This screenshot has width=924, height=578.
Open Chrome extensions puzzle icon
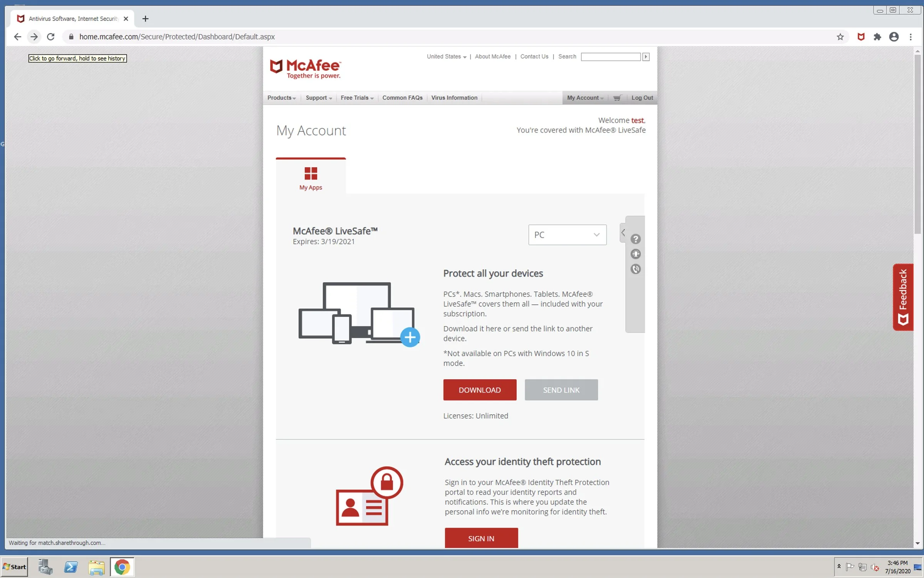click(877, 37)
